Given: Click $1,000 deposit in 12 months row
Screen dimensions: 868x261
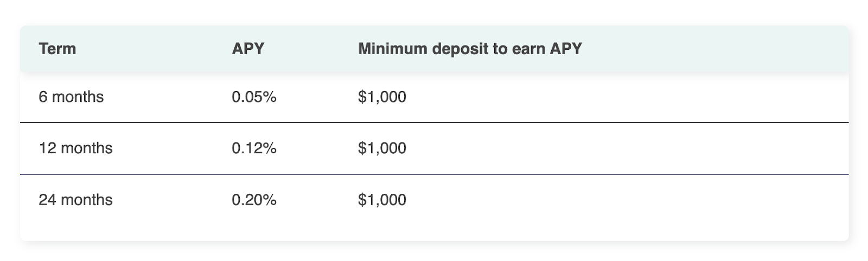Looking at the screenshot, I should coord(382,148).
